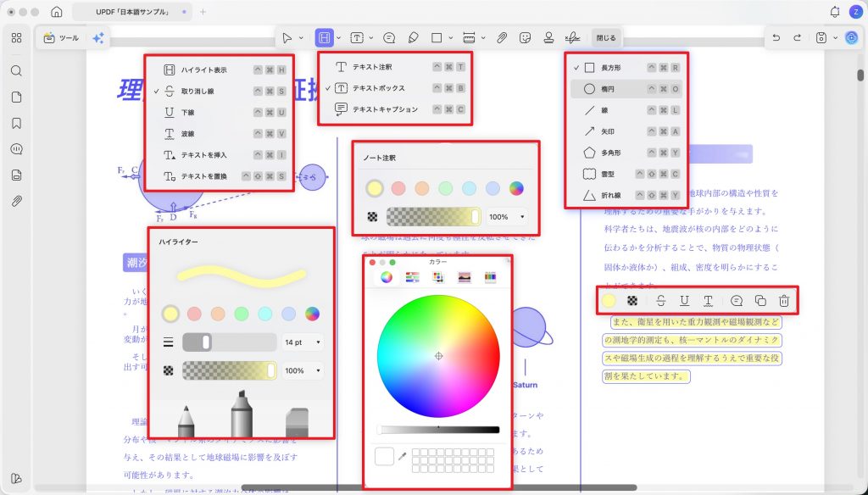Click the color wheel in カラー window
The image size is (868, 495).
point(438,356)
